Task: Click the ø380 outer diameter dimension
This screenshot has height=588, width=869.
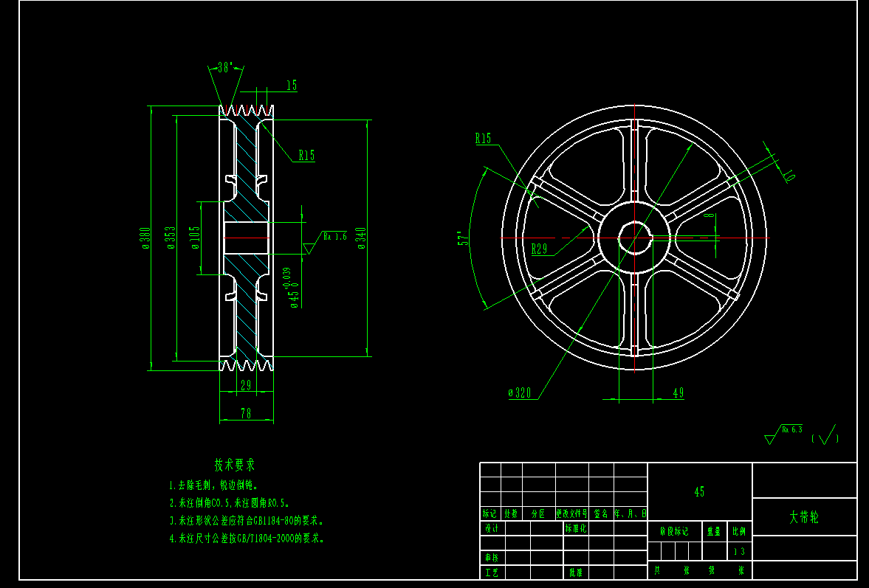Action: pyautogui.click(x=145, y=238)
